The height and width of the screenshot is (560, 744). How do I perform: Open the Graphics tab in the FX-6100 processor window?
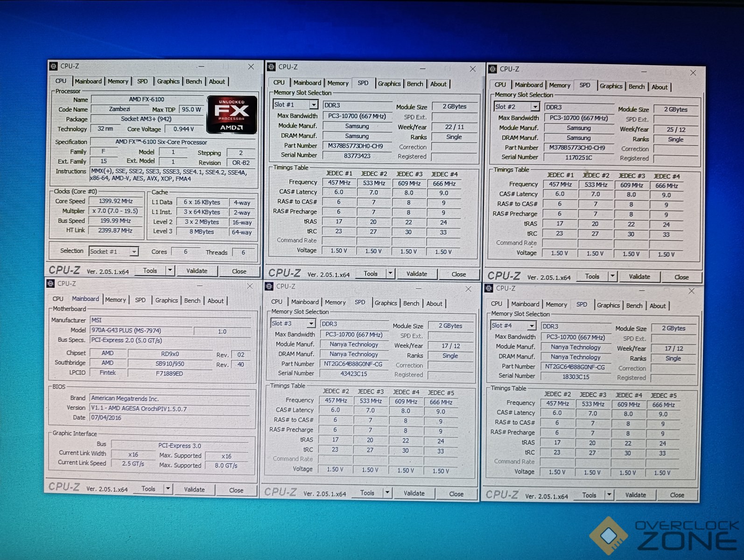click(x=168, y=81)
